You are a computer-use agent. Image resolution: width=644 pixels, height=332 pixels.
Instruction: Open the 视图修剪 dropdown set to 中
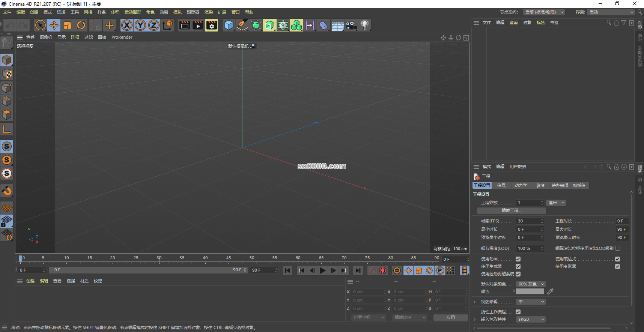pos(531,302)
